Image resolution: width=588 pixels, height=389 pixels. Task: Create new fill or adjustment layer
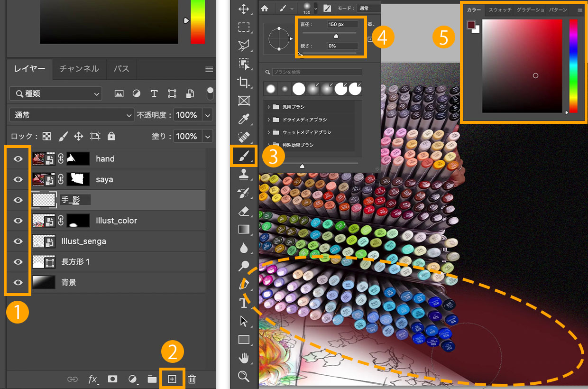[x=133, y=379]
